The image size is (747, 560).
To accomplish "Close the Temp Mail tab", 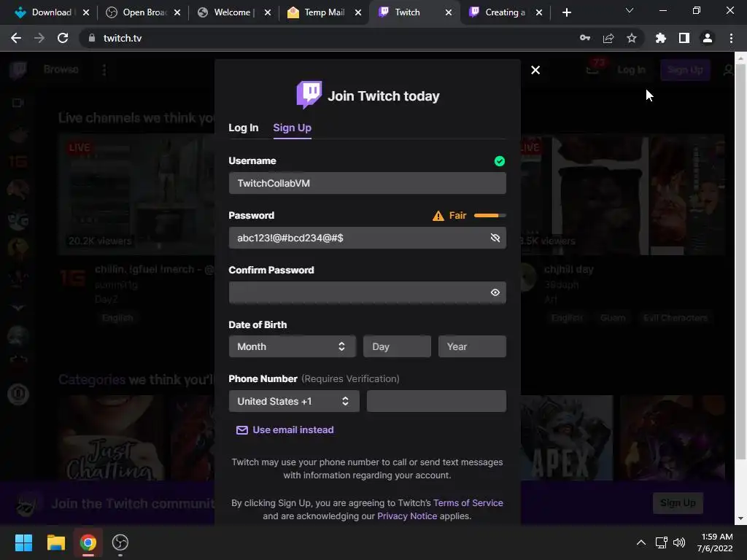I will pyautogui.click(x=357, y=12).
